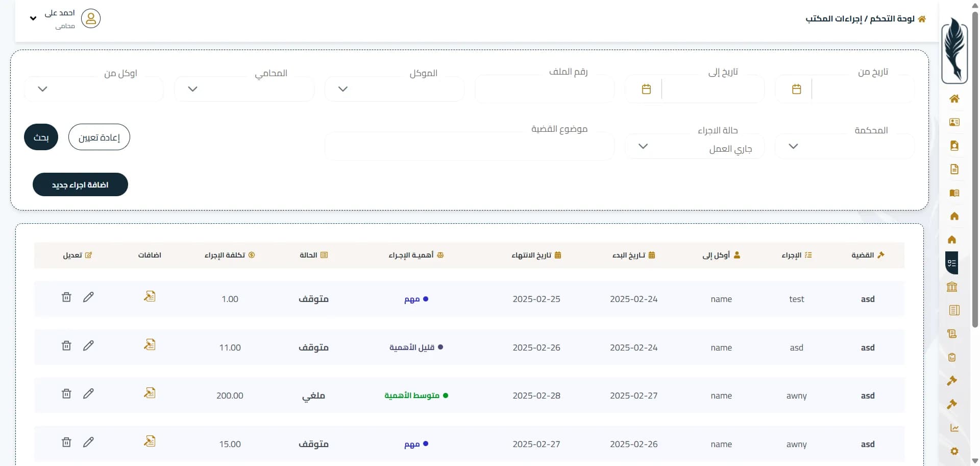
Task: Open حالة الاجراء dropdown showing جاري العمل
Action: pyautogui.click(x=695, y=146)
